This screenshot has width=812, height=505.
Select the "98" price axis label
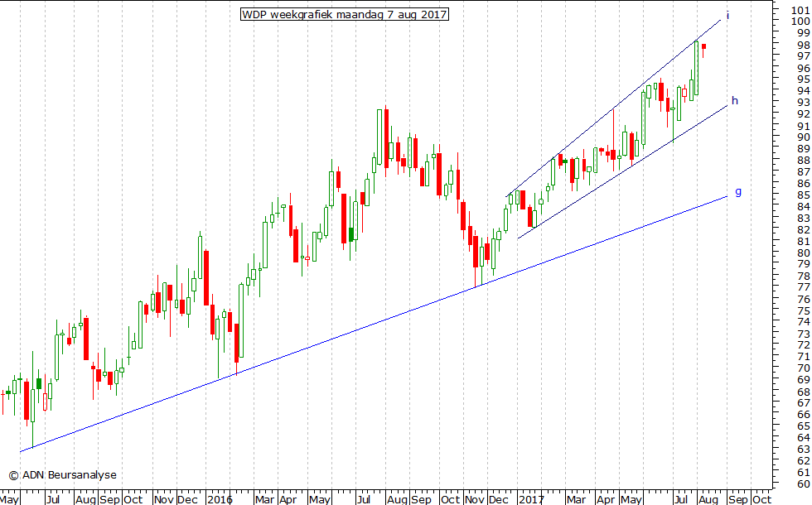(x=804, y=45)
